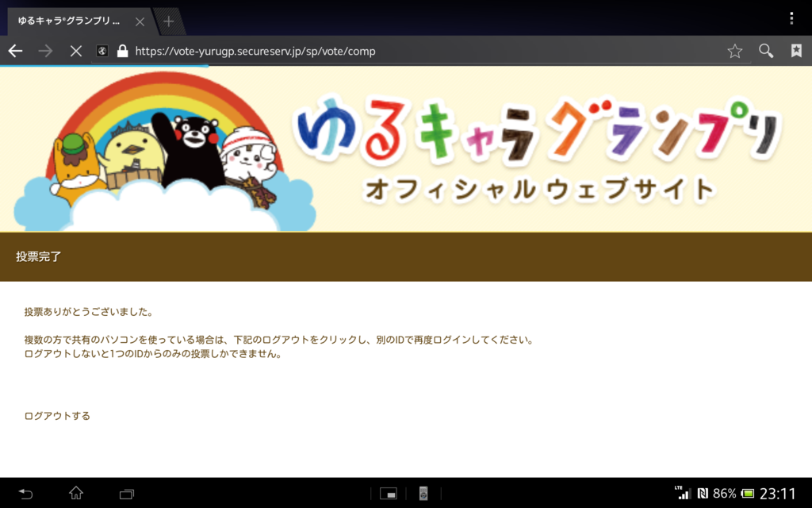Click the padlock security icon
This screenshot has height=508, width=812.
coord(122,51)
